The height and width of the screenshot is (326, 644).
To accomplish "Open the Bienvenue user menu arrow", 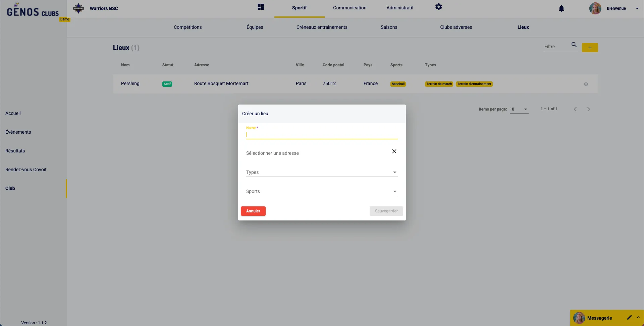I will click(x=637, y=9).
